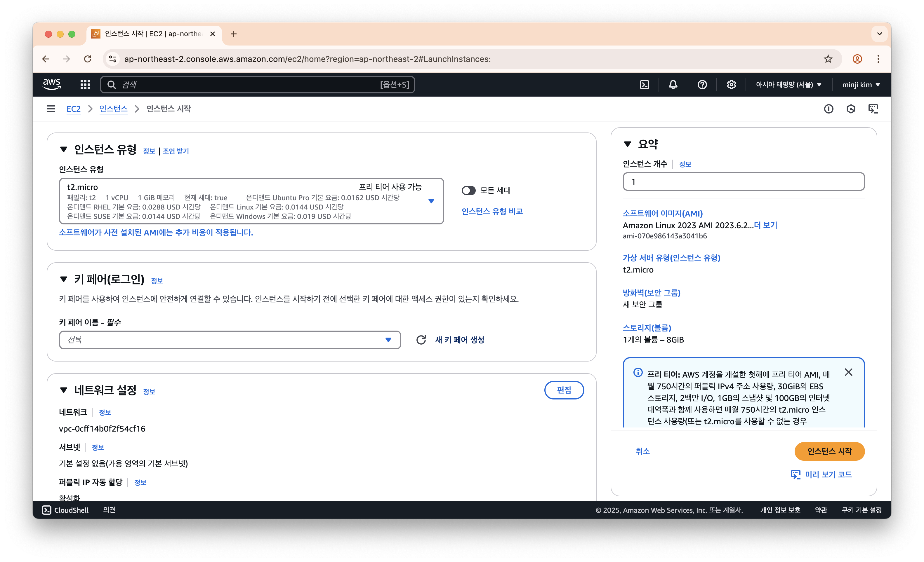Screen dimensions: 924x562
Task: Click the 인스턴스 개수 number field
Action: tap(744, 182)
